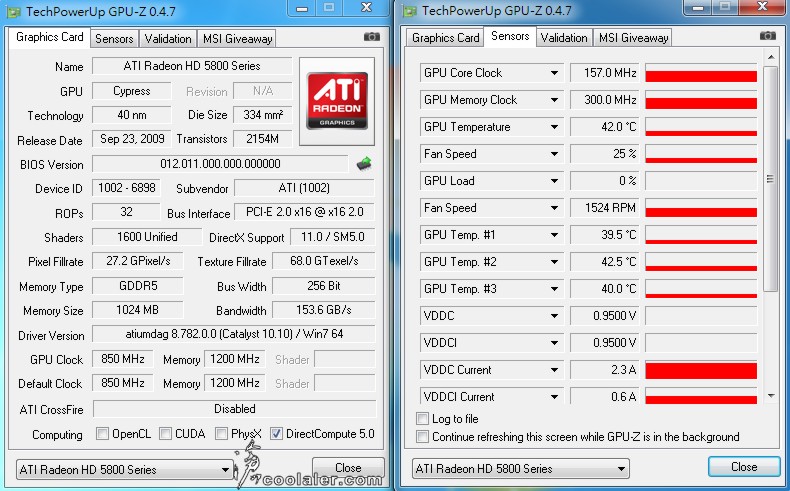Click the Name field ATI Radeon HD 5800

tap(192, 66)
